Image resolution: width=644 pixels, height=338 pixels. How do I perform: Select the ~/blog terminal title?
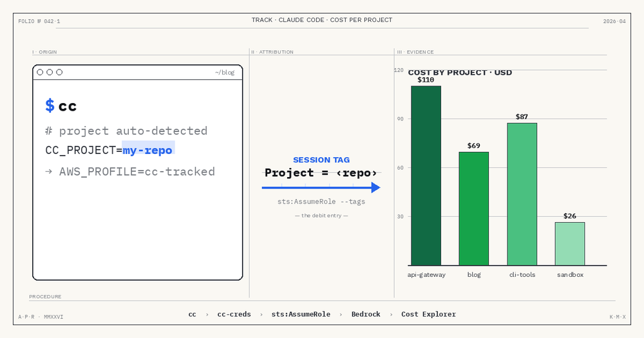(225, 72)
